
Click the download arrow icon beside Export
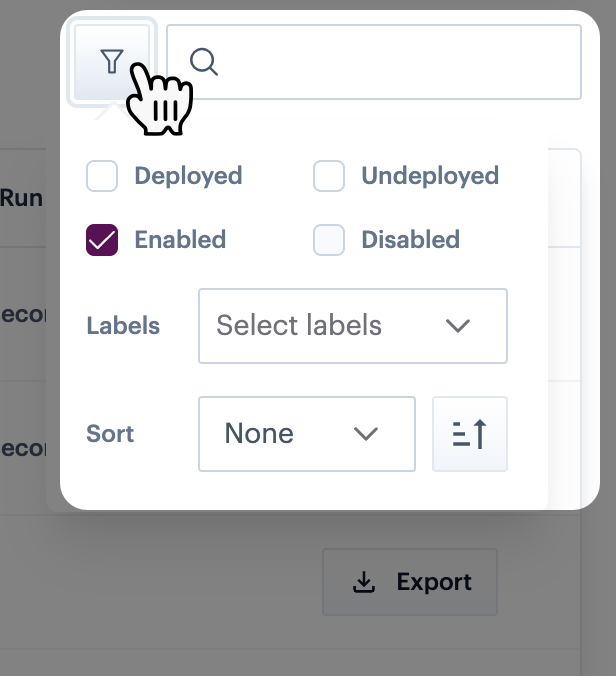pyautogui.click(x=365, y=582)
